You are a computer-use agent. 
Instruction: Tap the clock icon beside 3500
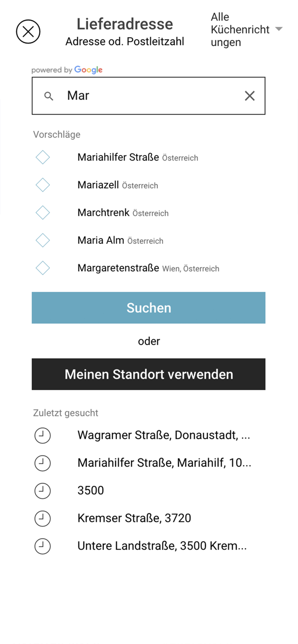coord(43,491)
